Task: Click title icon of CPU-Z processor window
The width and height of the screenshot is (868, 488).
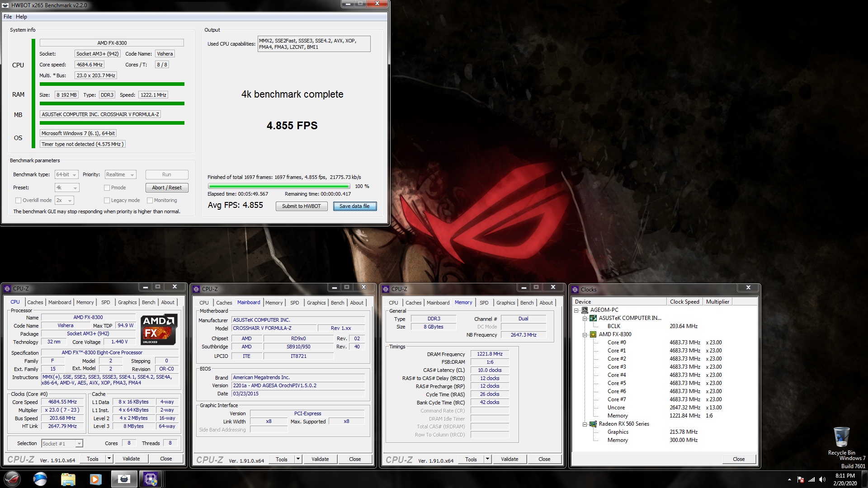Action: pos(7,288)
